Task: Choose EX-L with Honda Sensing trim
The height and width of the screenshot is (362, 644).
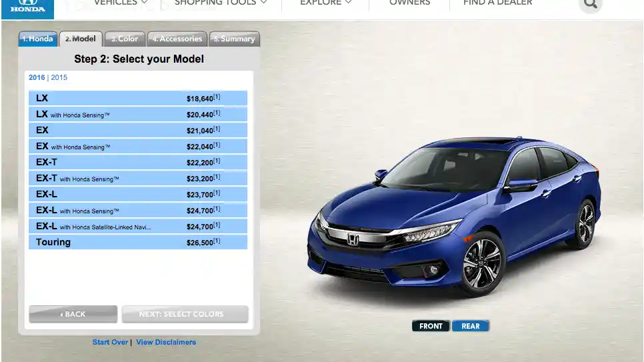Action: click(138, 211)
